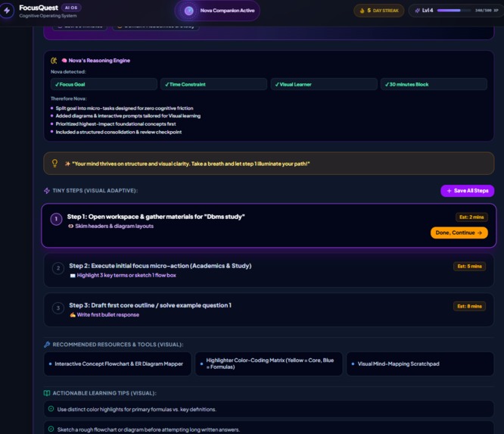Click Prioritized highest-impact foundational concepts bullet
Viewport: 504px width, 434px height.
(x=116, y=124)
